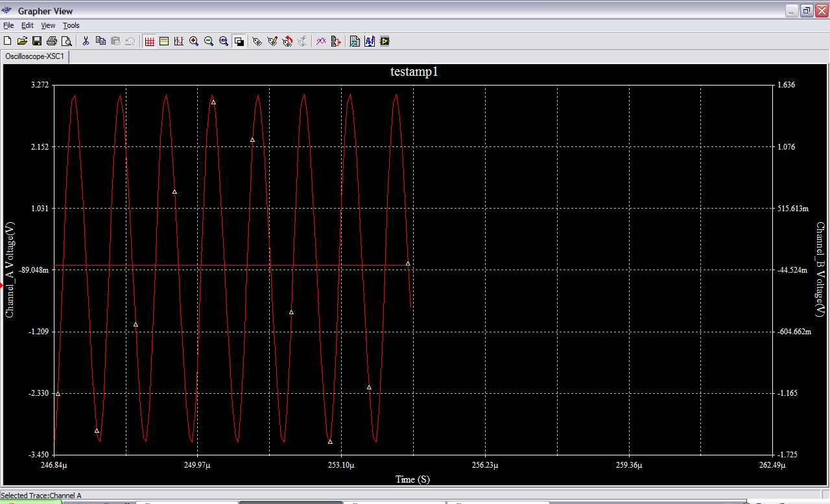Viewport: 830px width, 504px height.
Task: Copy the graph to the clipboard
Action: pos(101,41)
